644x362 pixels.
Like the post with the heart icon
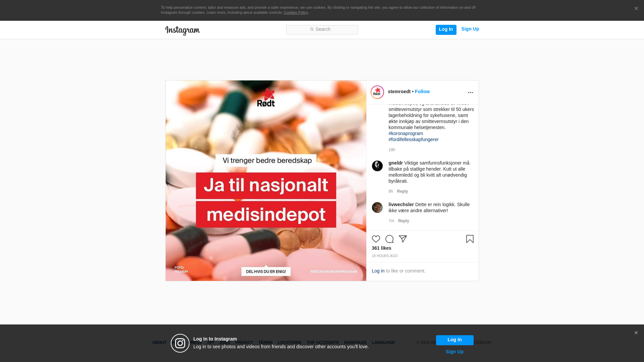click(x=376, y=239)
